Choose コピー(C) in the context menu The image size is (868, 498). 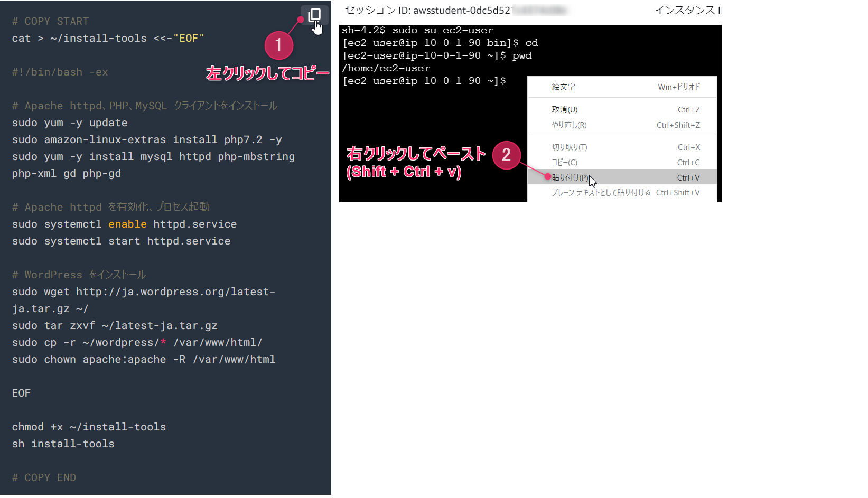pyautogui.click(x=564, y=163)
